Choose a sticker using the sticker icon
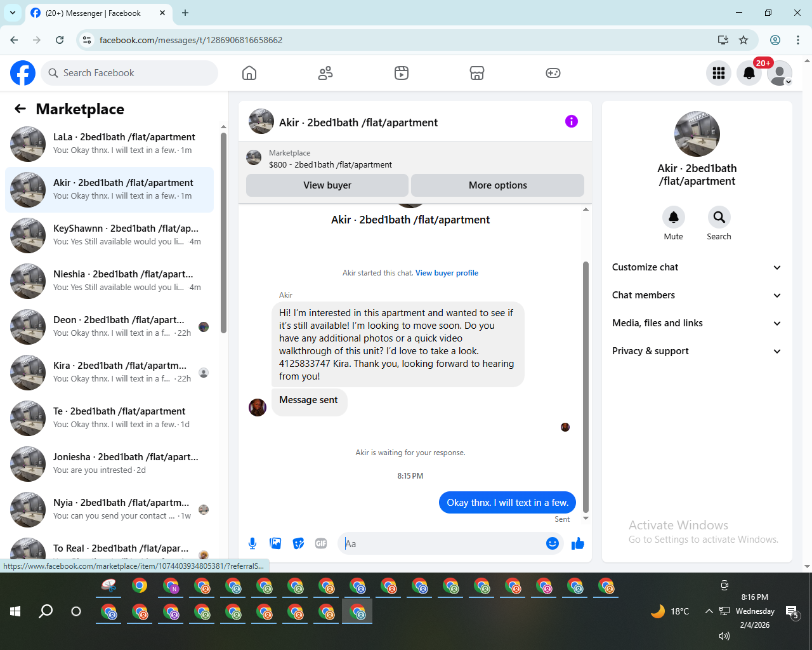 (x=298, y=543)
